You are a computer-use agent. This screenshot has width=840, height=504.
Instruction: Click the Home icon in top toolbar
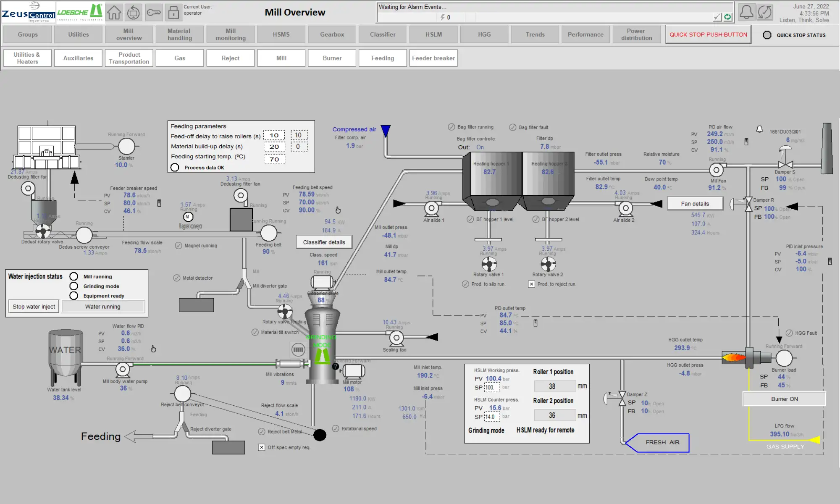pyautogui.click(x=114, y=13)
